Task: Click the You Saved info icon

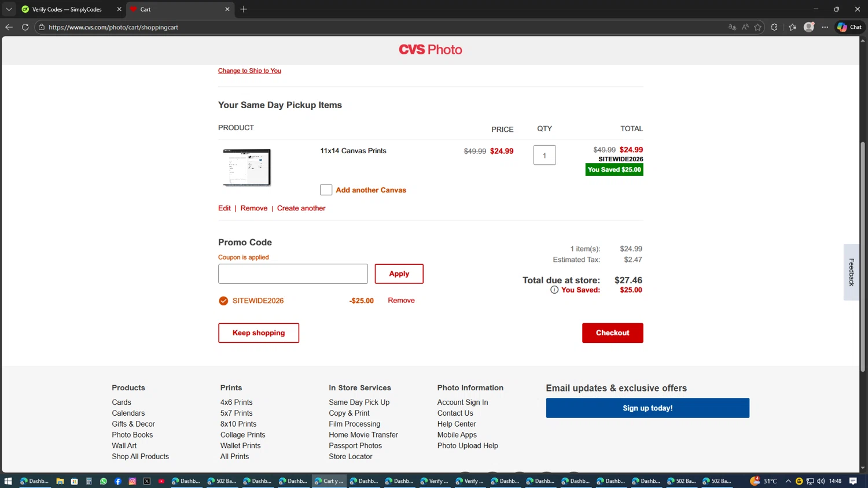Action: (554, 290)
